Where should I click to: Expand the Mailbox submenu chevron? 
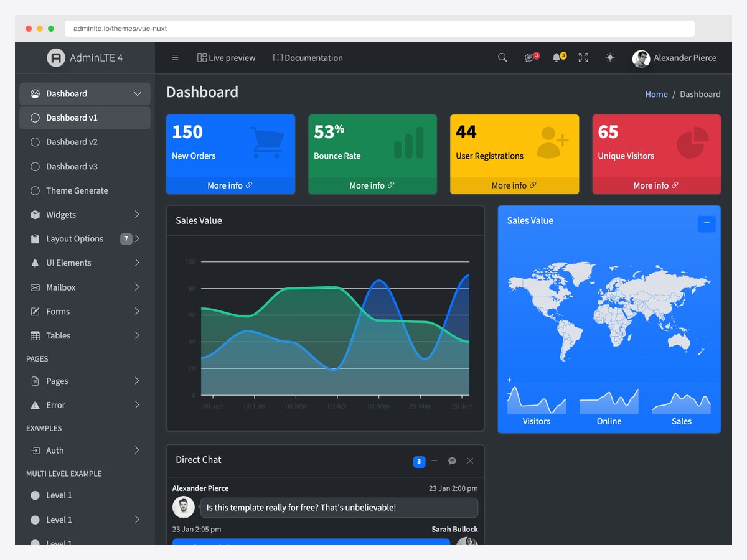[x=137, y=287]
